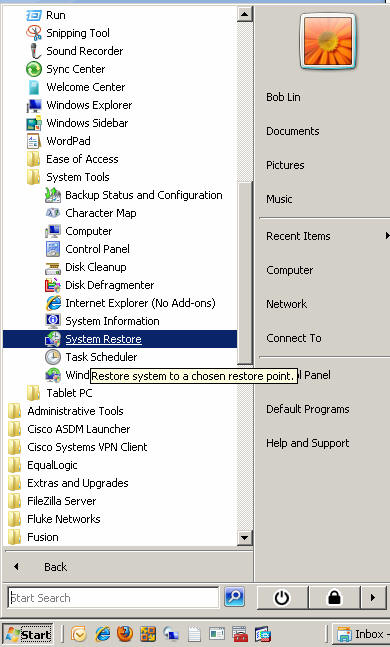
Task: Open Default Programs
Action: click(307, 409)
